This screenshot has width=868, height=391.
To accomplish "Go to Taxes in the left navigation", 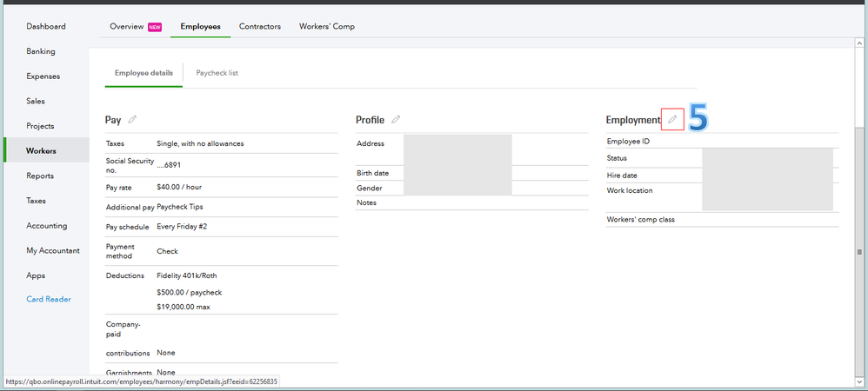I will click(x=37, y=201).
